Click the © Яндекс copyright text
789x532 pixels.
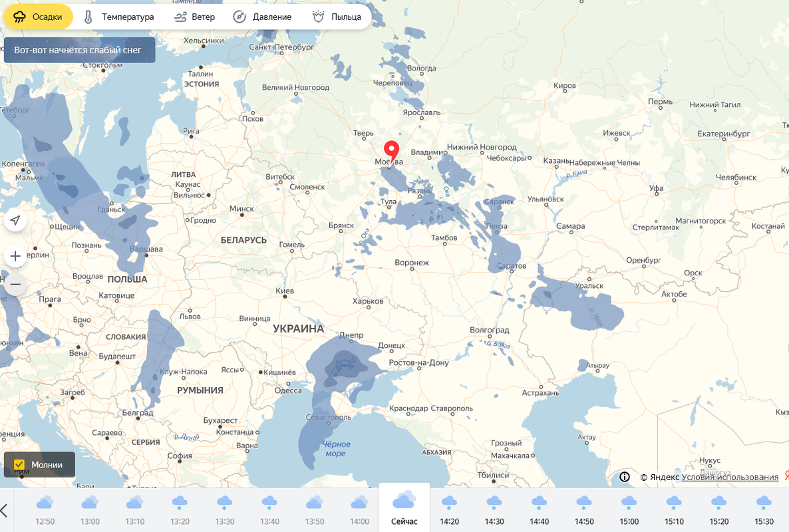point(659,477)
